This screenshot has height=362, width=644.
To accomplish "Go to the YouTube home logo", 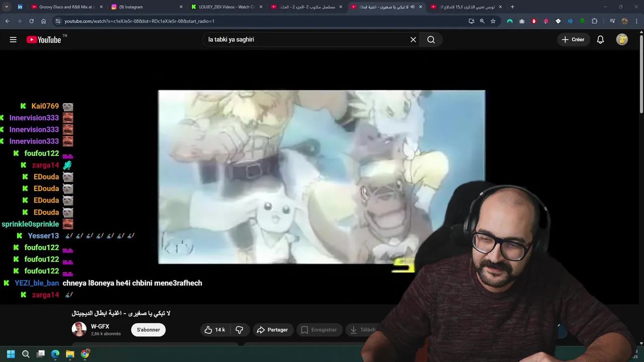I will coord(44,40).
